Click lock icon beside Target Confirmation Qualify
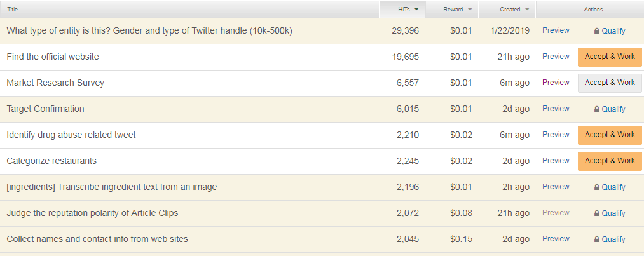The image size is (644, 256). coord(597,109)
